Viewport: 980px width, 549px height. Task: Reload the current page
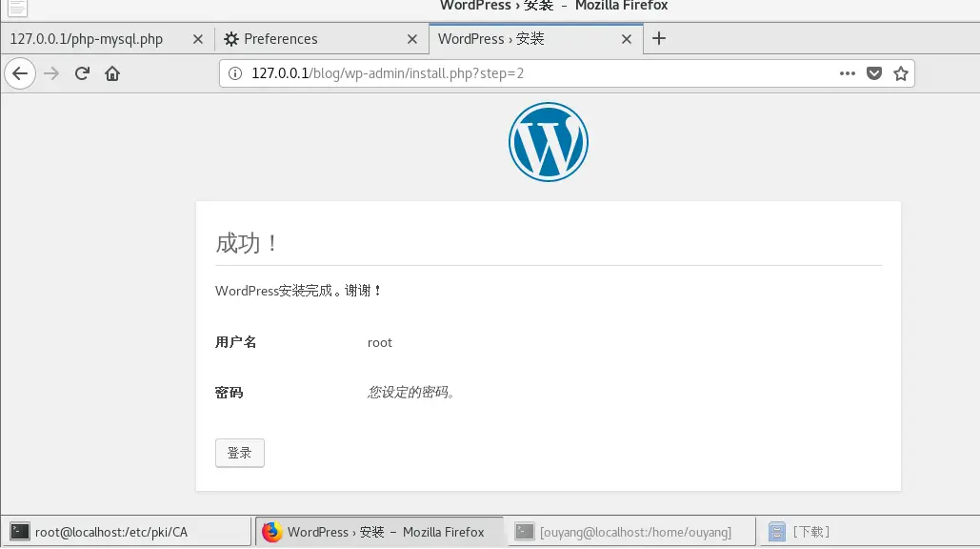pyautogui.click(x=82, y=73)
